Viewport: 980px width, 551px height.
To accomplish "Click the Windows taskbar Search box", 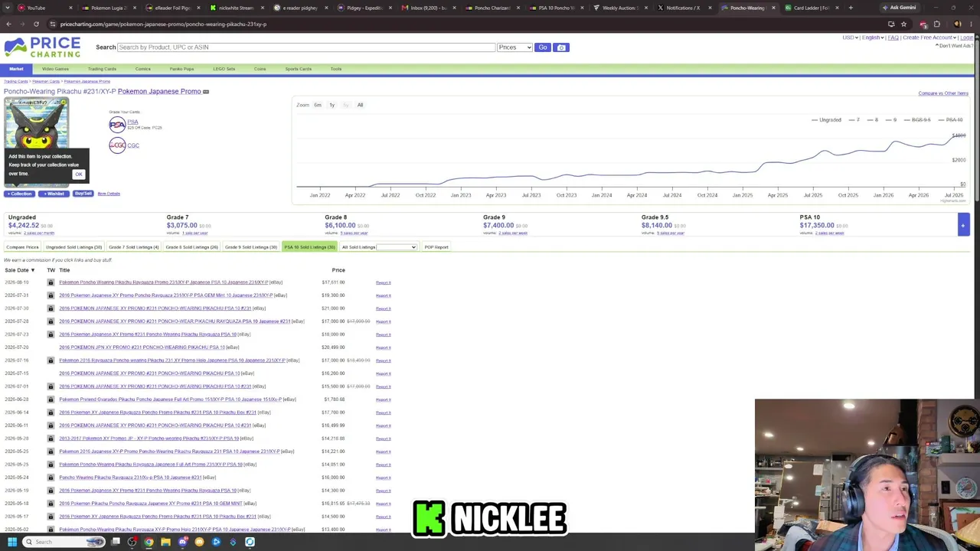I will pos(63,542).
